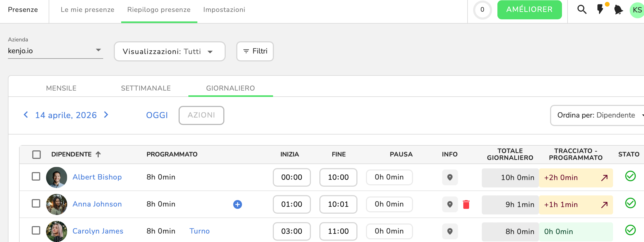Switch to the Le mie presenze tab
Viewport: 644px width, 242px height.
88,10
